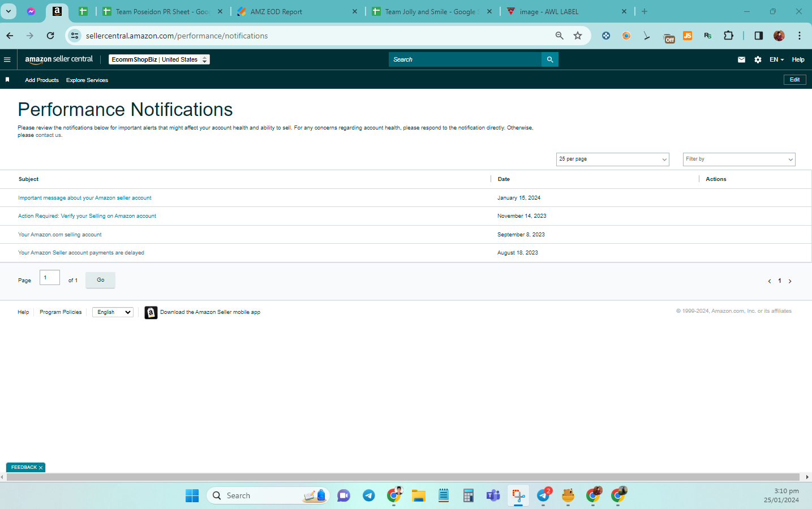
Task: Click the Date column header
Action: (504, 179)
